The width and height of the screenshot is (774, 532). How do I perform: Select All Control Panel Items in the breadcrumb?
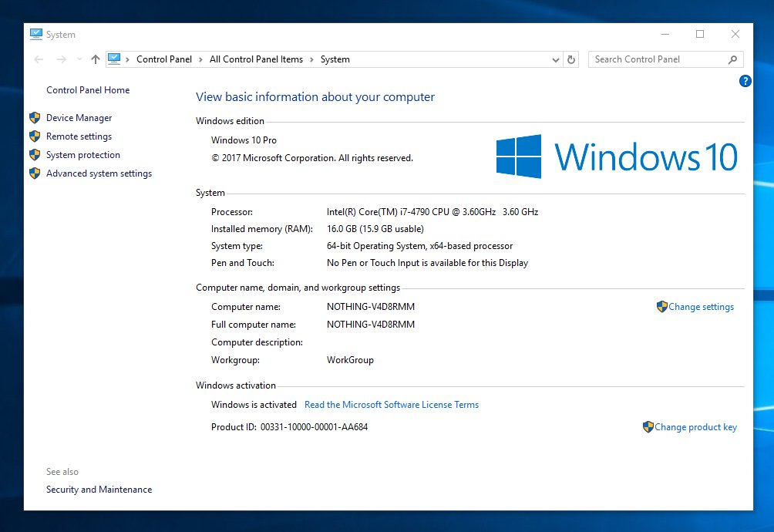point(256,59)
